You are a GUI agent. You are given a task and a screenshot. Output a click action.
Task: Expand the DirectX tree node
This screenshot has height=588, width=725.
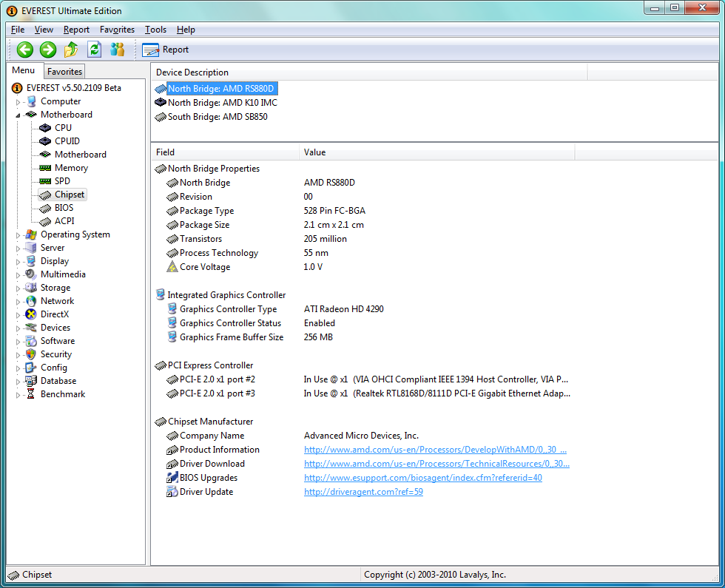[x=18, y=315]
